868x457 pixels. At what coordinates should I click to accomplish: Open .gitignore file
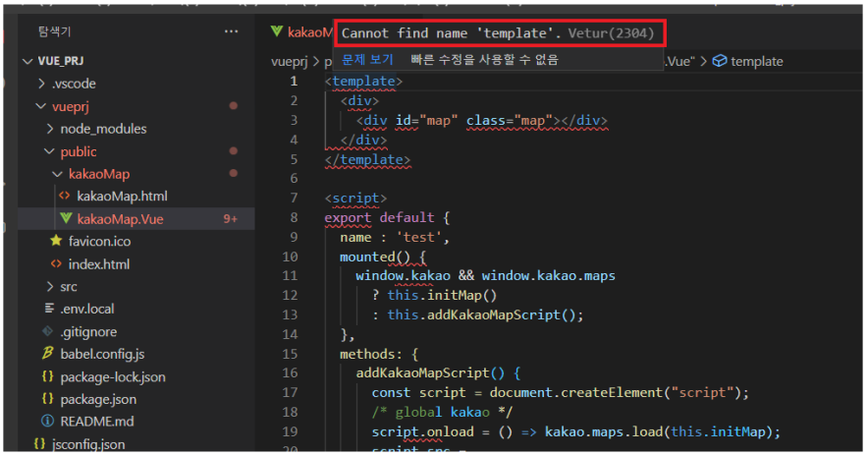[x=88, y=332]
